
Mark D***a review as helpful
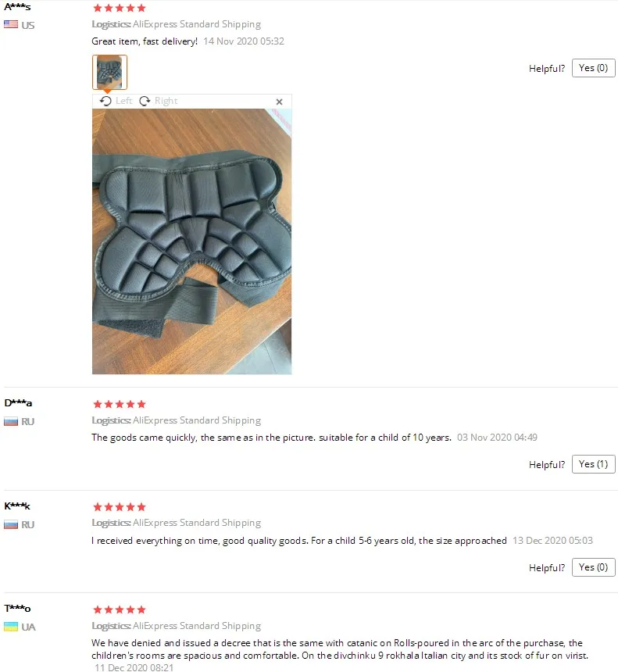click(x=593, y=464)
